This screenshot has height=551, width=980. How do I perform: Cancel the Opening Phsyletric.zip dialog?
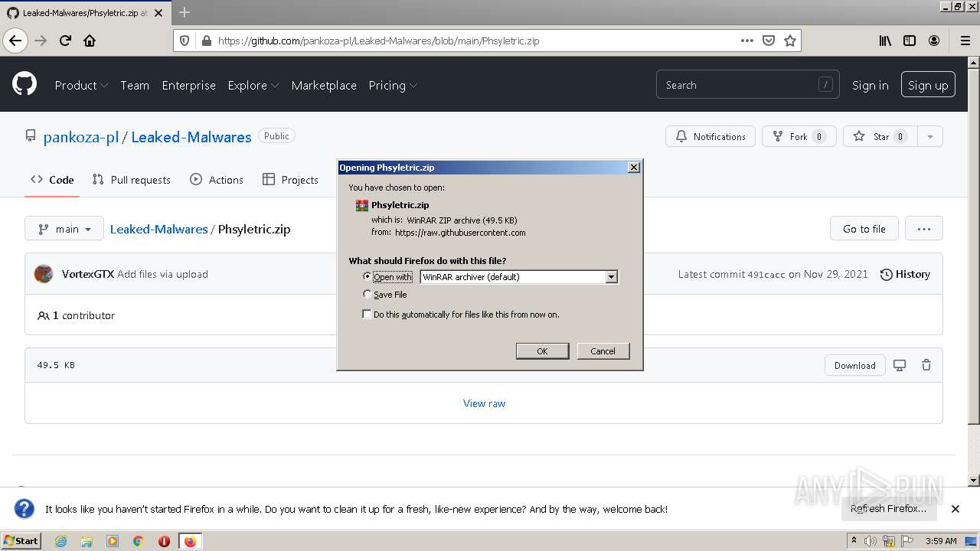click(x=603, y=350)
